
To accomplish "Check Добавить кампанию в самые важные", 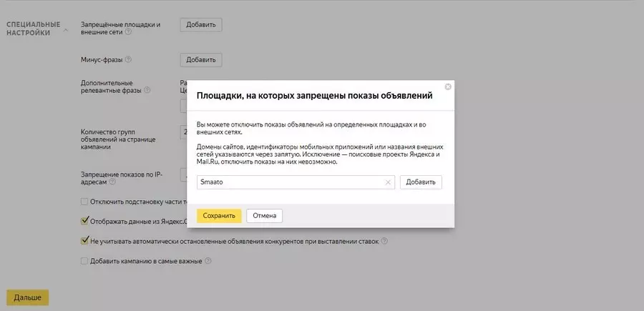I will (84, 261).
